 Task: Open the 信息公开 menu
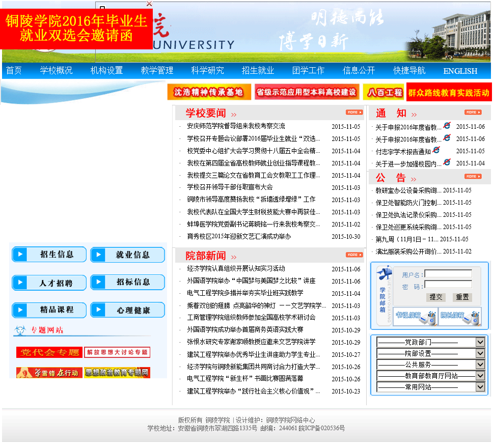point(359,70)
